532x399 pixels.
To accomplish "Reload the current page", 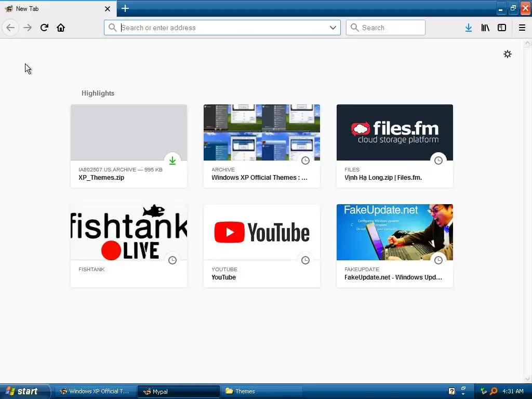I will (44, 28).
